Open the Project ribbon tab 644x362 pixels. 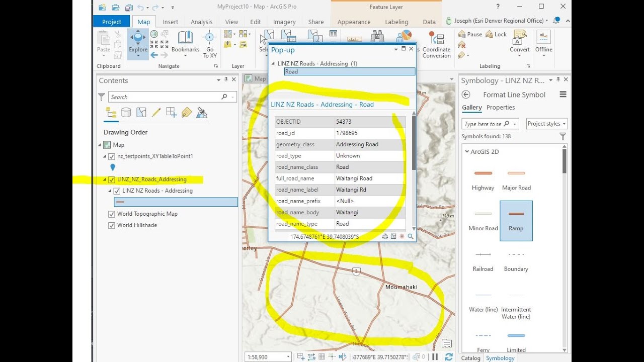click(112, 22)
